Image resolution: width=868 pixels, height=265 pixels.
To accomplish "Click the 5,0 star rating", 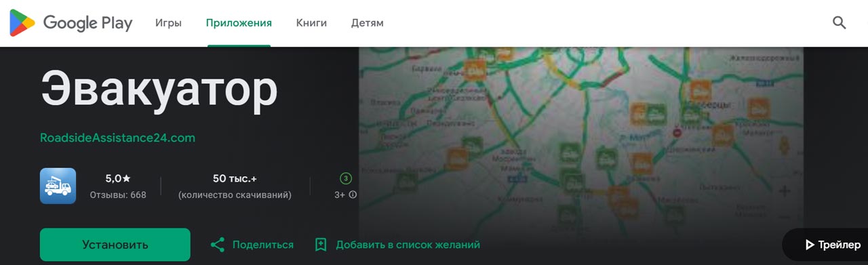I will click(x=118, y=179).
